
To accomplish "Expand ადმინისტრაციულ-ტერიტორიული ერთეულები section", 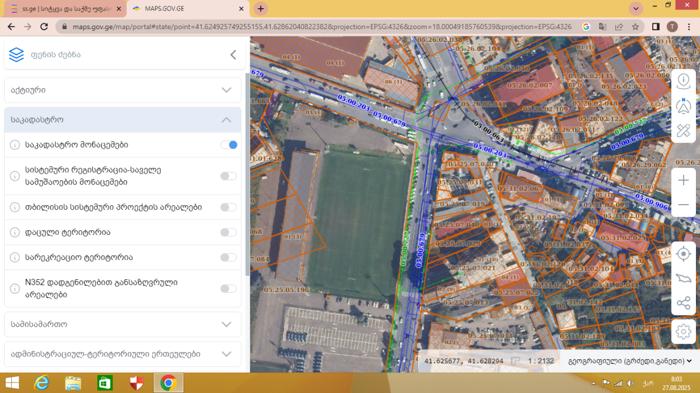I will pyautogui.click(x=123, y=354).
